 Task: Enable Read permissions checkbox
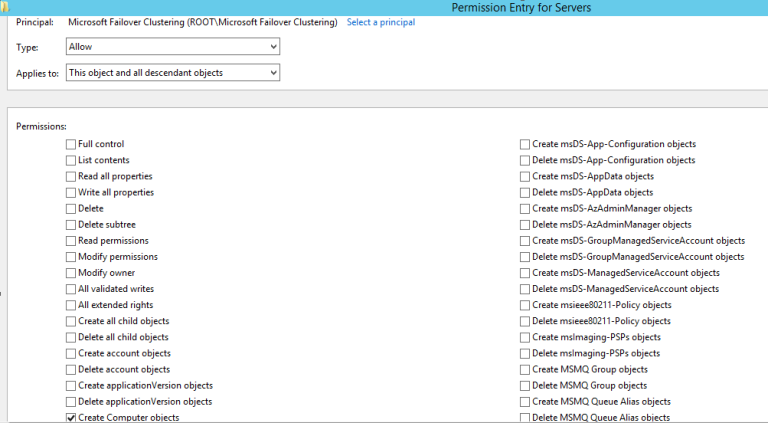pos(71,241)
